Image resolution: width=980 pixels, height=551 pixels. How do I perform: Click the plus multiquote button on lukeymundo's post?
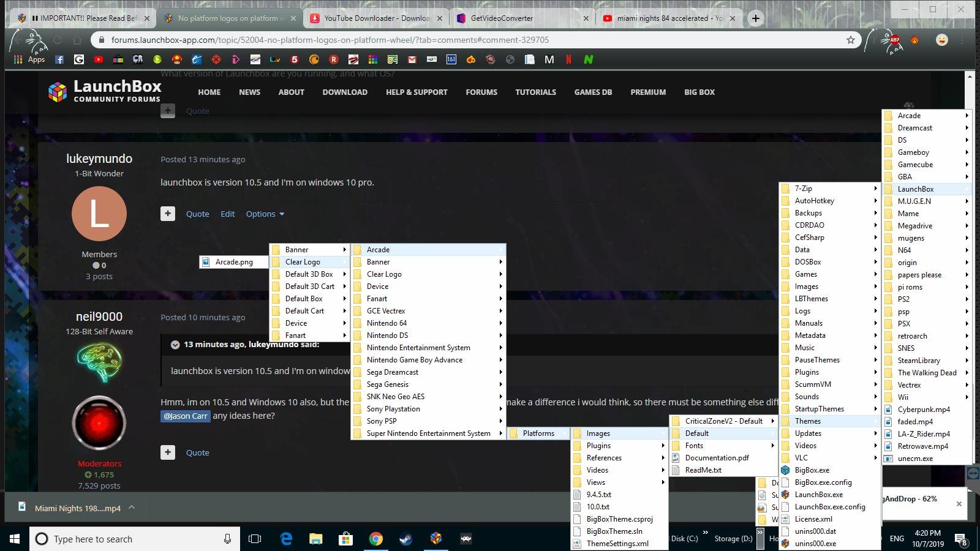(x=168, y=214)
